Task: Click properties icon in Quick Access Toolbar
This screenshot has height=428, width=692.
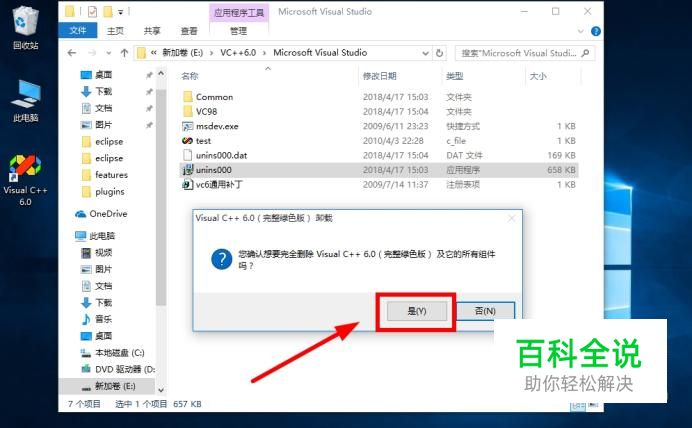Action: (x=92, y=12)
